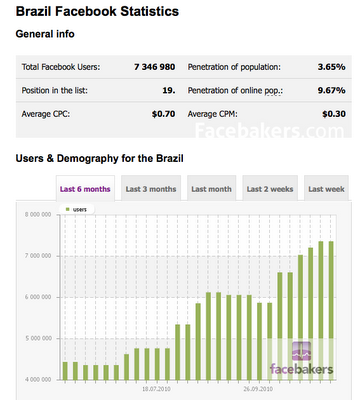Select the Last 6 months tab
The image size is (360, 400).
[85, 189]
